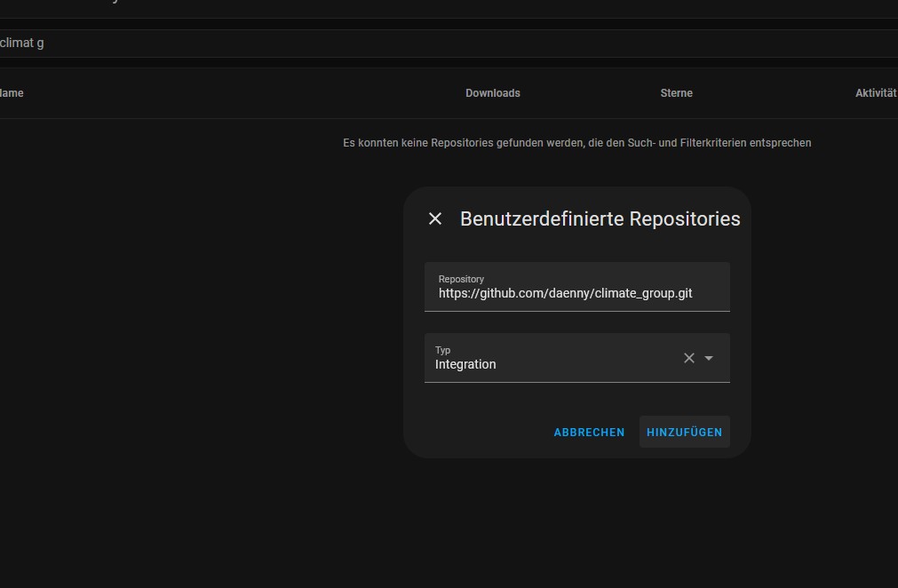Click the Repository field label
898x588 pixels.
pos(461,279)
